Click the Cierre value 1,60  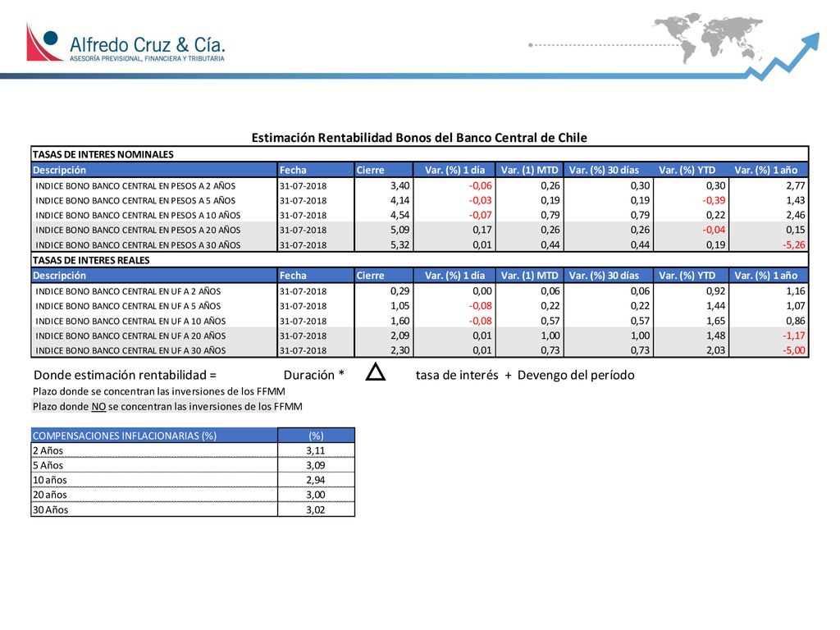(x=399, y=321)
